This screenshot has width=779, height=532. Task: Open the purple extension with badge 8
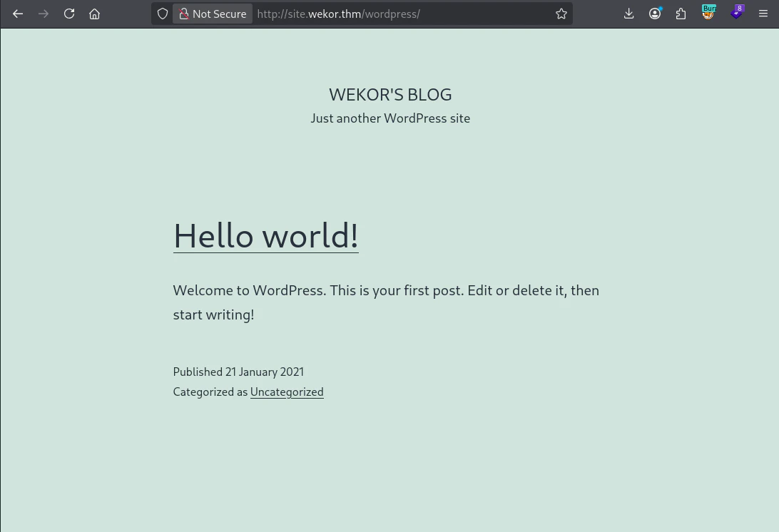pyautogui.click(x=737, y=12)
